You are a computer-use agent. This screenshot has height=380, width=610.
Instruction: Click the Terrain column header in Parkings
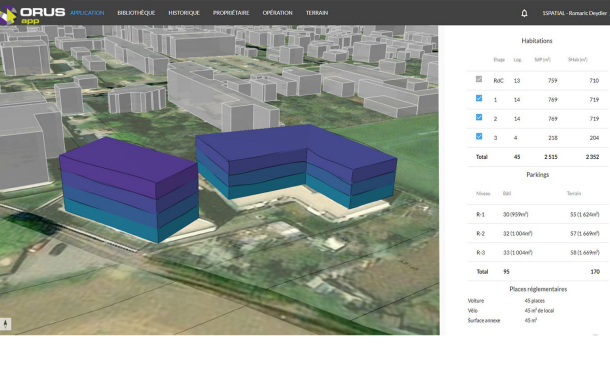[x=574, y=193]
